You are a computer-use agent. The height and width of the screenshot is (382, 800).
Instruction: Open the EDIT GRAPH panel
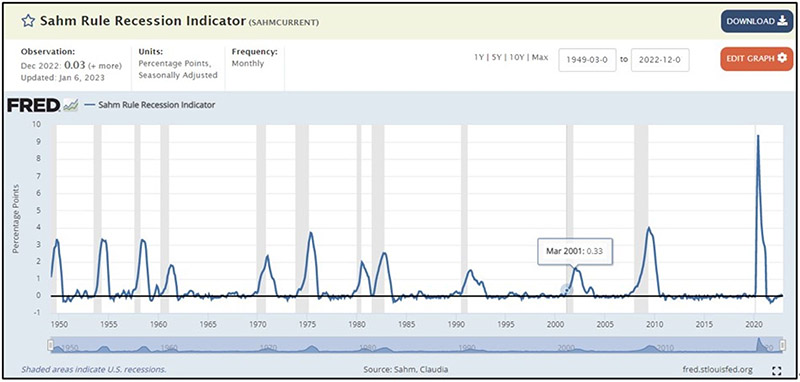757,58
